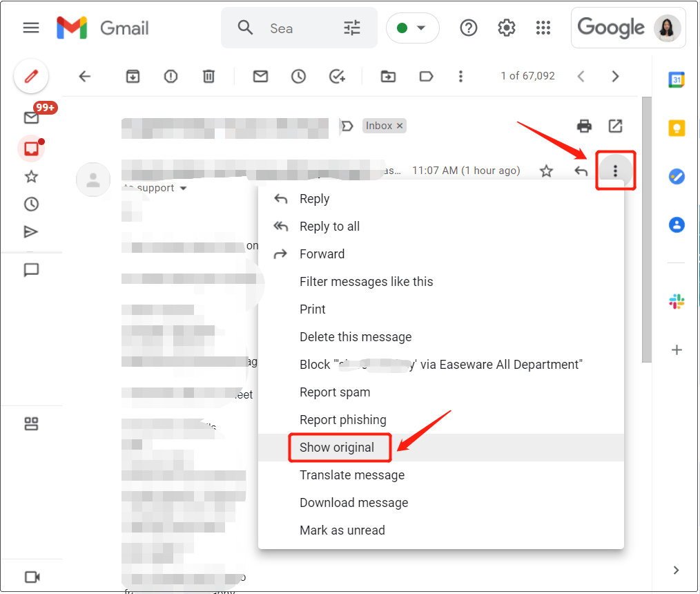Go back to inbox with back arrow
The image size is (700, 594).
point(84,77)
